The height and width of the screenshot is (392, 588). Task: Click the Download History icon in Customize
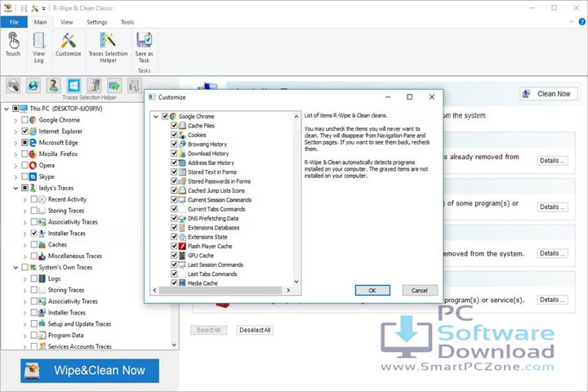tap(182, 154)
